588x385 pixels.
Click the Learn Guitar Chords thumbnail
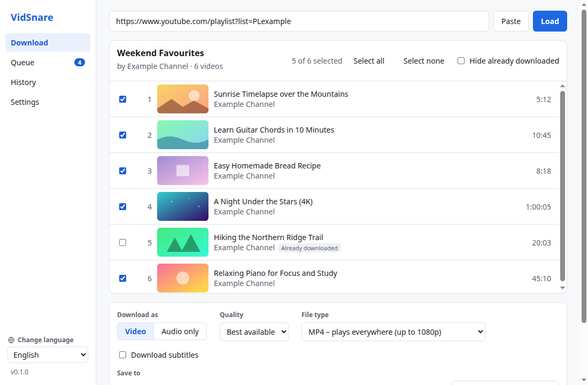coord(183,135)
